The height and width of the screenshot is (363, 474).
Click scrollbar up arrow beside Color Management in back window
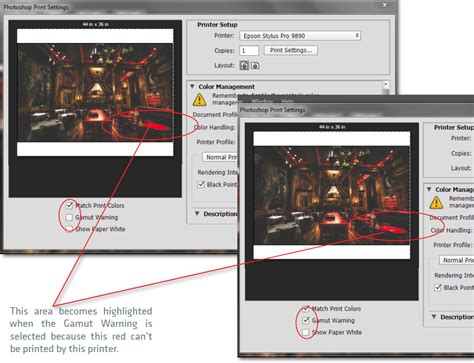pyautogui.click(x=386, y=84)
